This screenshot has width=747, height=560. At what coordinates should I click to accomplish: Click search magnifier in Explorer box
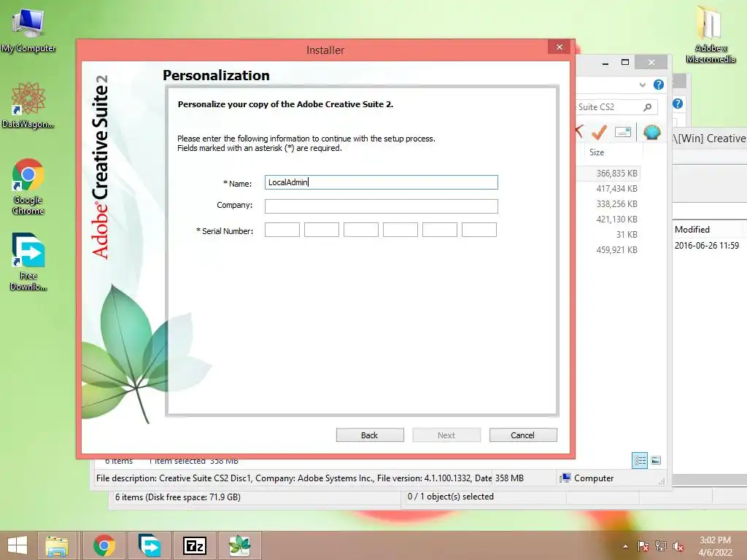[648, 107]
